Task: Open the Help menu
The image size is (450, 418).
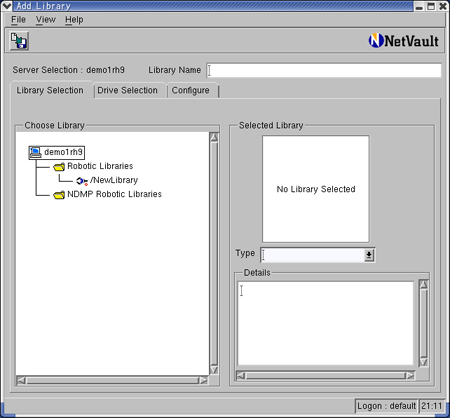Action: [74, 20]
